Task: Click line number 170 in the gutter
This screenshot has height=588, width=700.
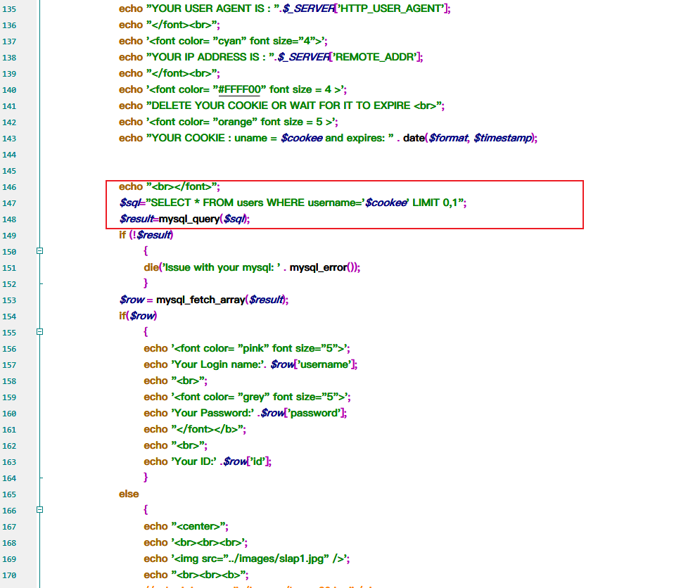Action: 10,575
